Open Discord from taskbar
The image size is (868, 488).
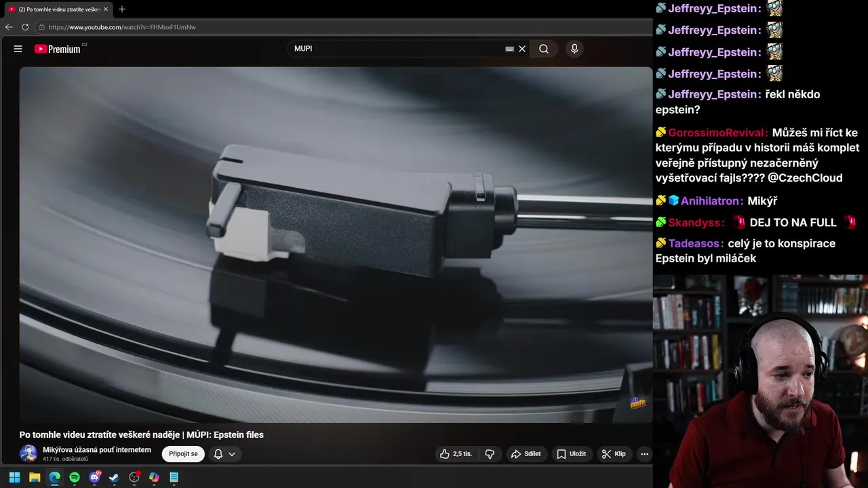[94, 477]
